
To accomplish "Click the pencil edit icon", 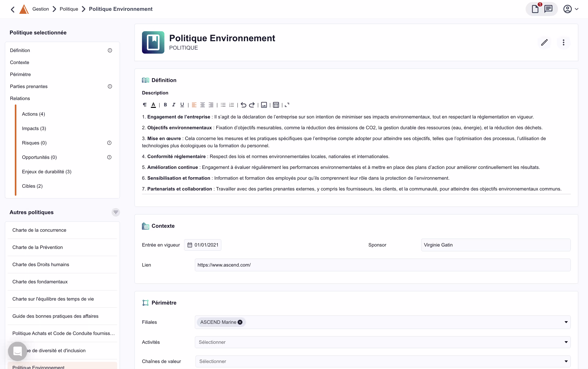I will 544,43.
